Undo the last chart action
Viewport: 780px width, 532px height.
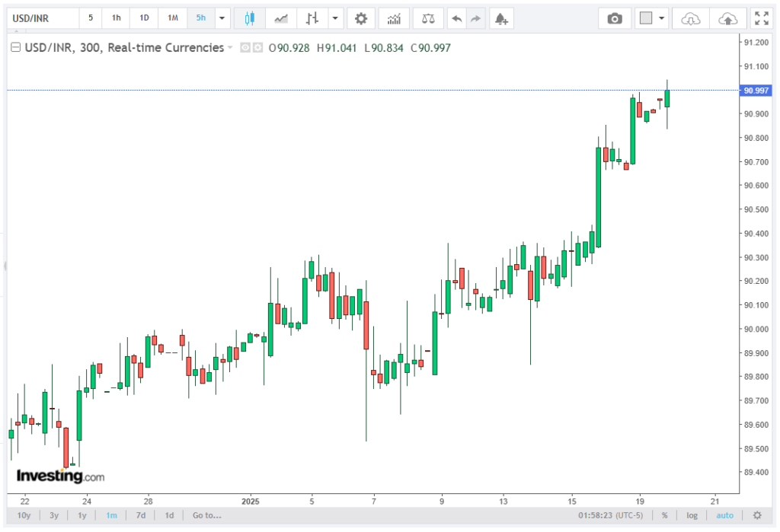(x=456, y=18)
